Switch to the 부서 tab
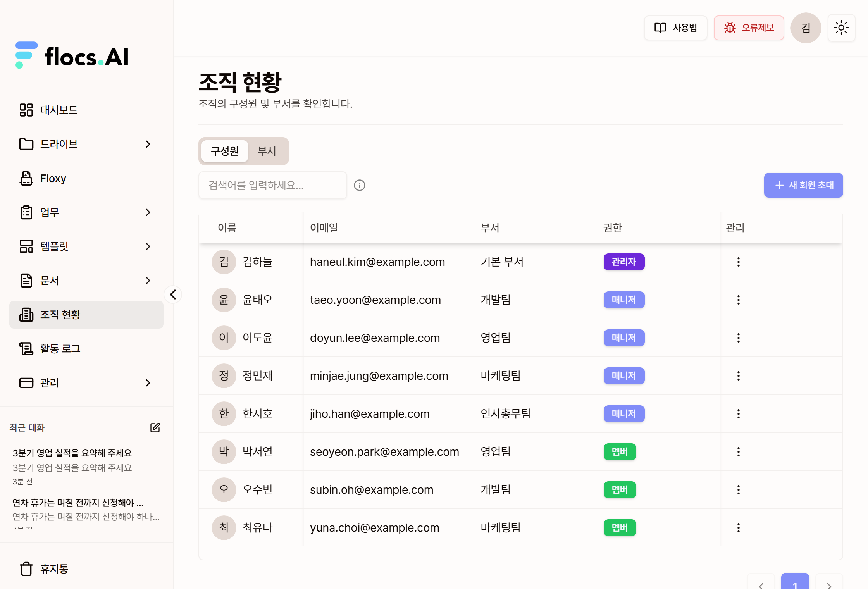This screenshot has width=868, height=589. (x=267, y=151)
